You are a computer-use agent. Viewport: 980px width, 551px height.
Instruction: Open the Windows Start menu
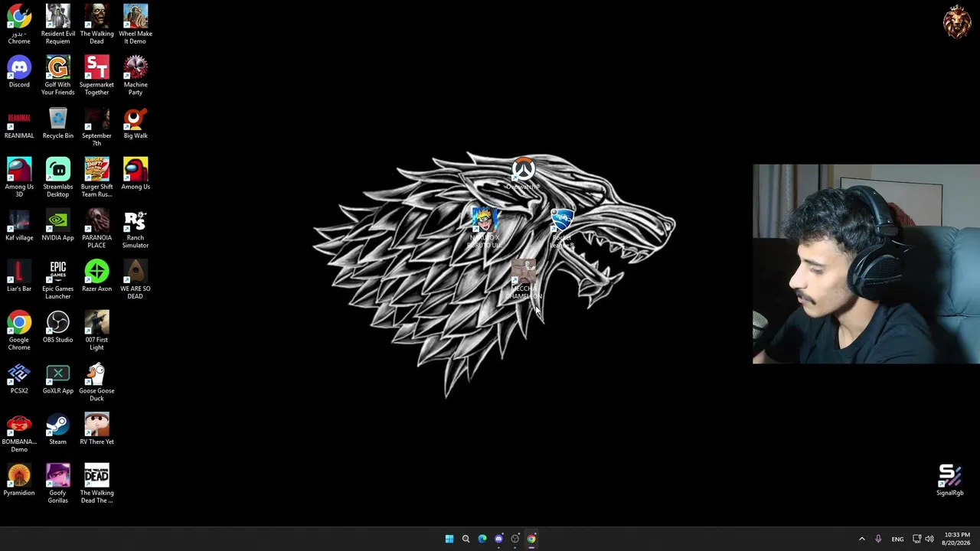[449, 539]
